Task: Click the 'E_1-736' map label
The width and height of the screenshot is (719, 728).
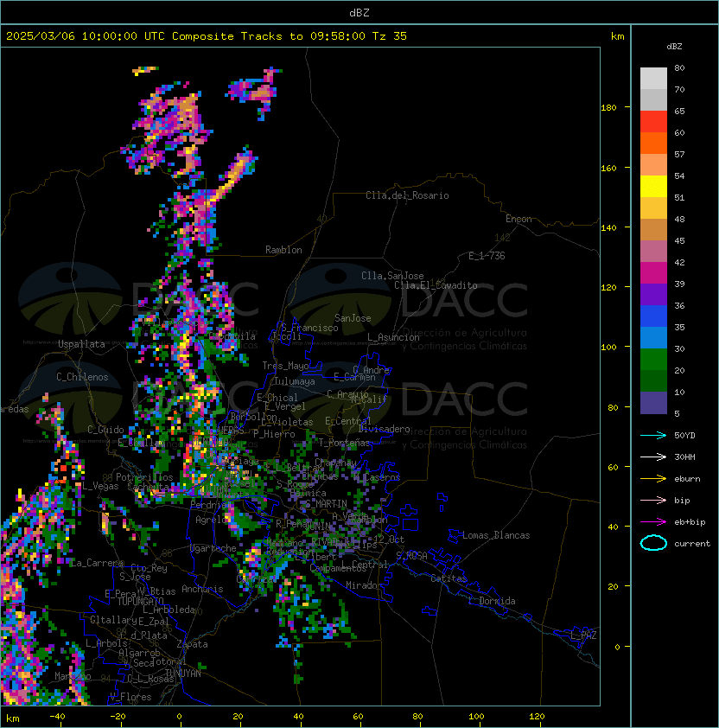Action: (487, 256)
